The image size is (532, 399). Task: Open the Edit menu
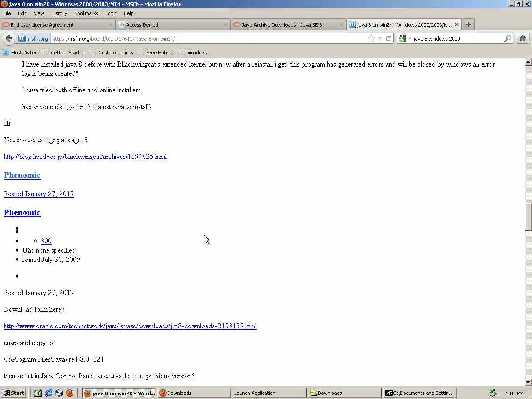[x=22, y=13]
